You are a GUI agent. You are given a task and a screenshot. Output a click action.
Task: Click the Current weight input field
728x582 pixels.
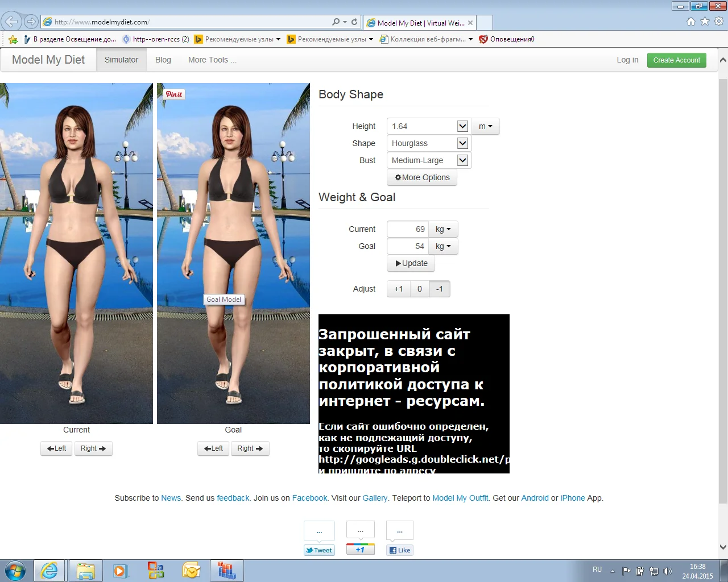coord(408,229)
